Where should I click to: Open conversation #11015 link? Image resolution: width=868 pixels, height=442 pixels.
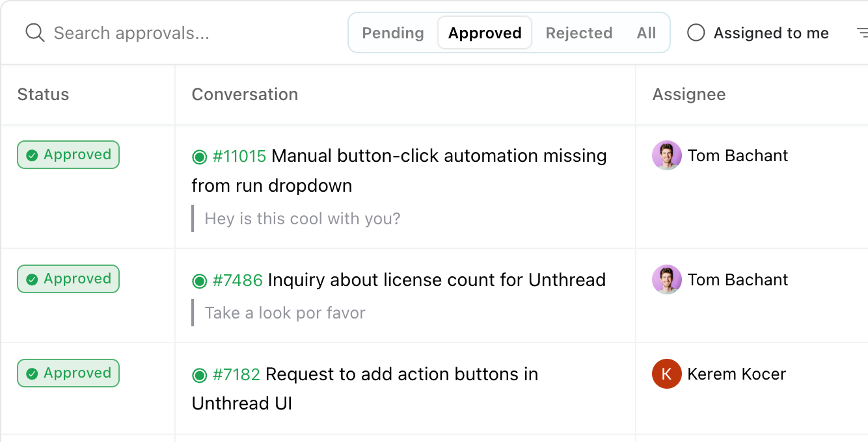coord(239,156)
